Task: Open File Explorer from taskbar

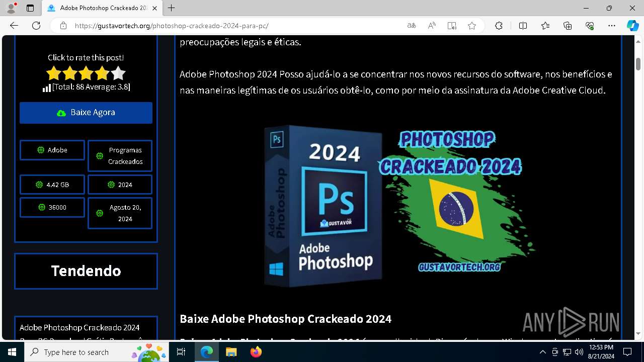Action: (x=231, y=352)
